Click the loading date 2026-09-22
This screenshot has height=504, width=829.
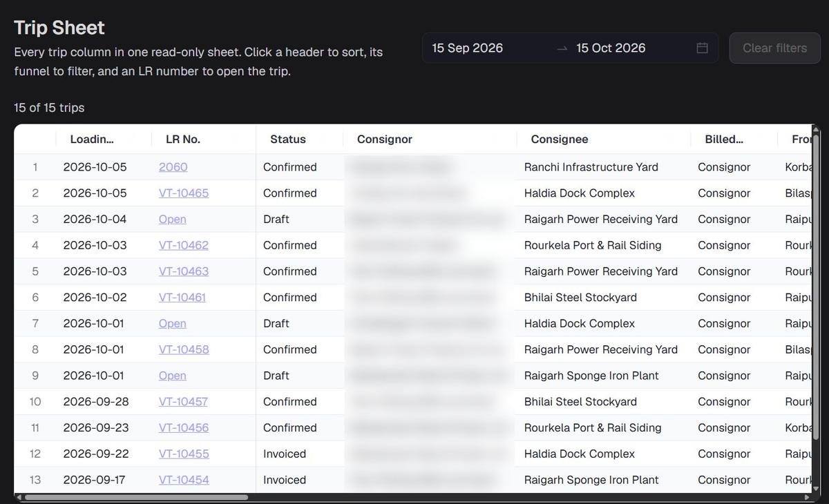click(96, 454)
